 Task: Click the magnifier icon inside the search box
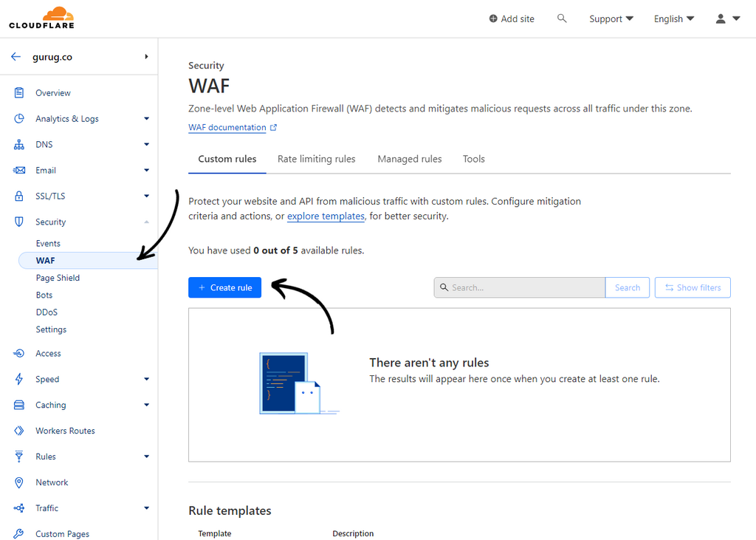coord(444,287)
